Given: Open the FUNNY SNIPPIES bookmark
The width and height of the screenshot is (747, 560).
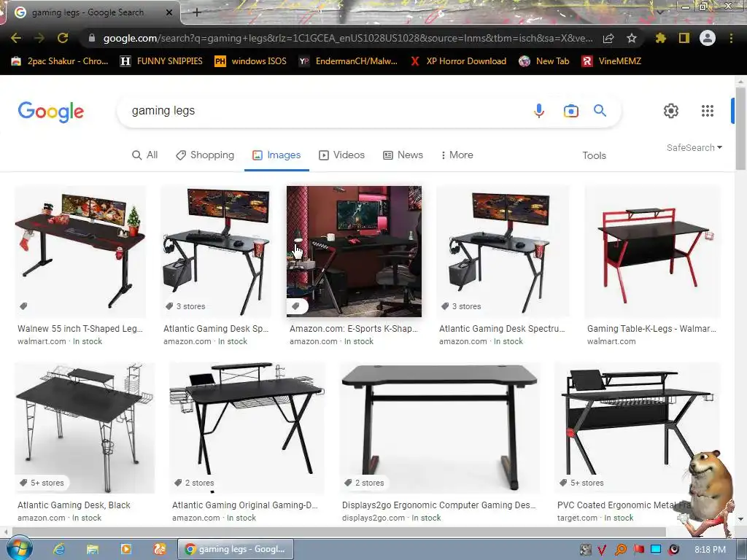Looking at the screenshot, I should pyautogui.click(x=161, y=61).
